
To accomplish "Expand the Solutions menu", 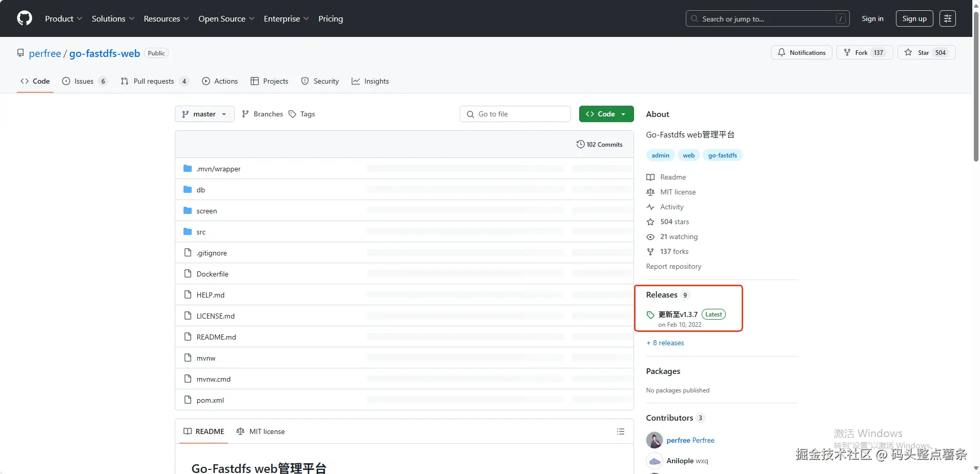I will pyautogui.click(x=113, y=18).
